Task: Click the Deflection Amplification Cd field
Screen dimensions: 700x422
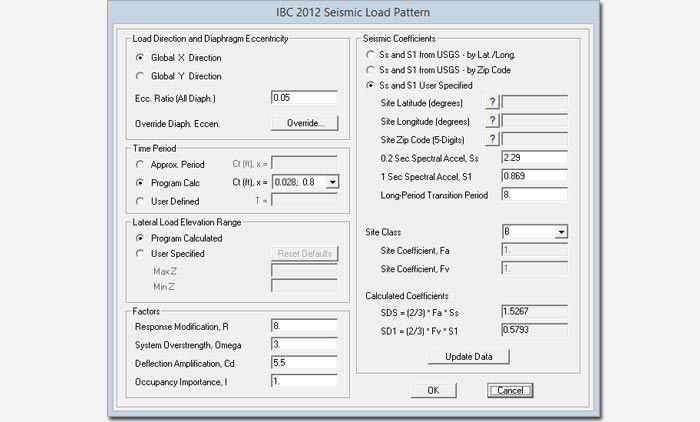Action: tap(304, 363)
